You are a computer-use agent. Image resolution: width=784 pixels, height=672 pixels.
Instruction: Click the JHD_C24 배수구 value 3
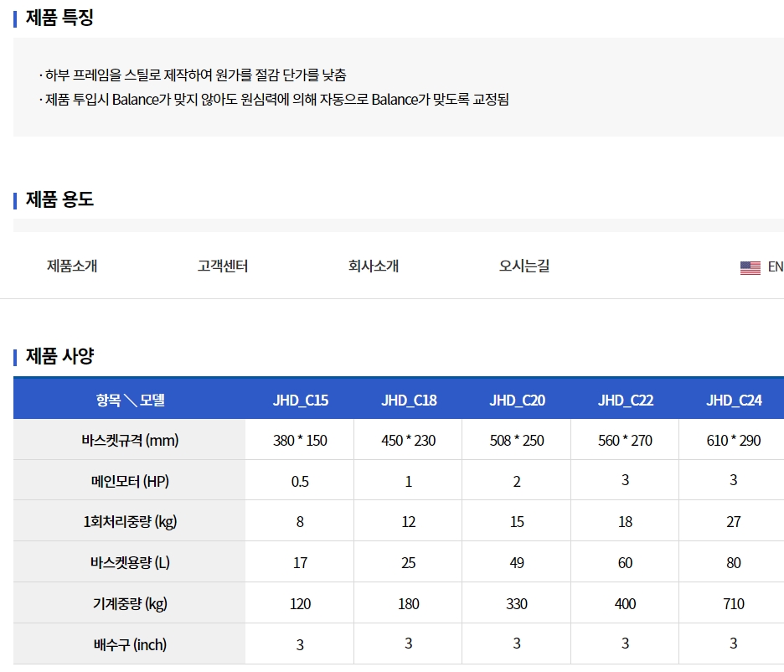[x=734, y=644]
